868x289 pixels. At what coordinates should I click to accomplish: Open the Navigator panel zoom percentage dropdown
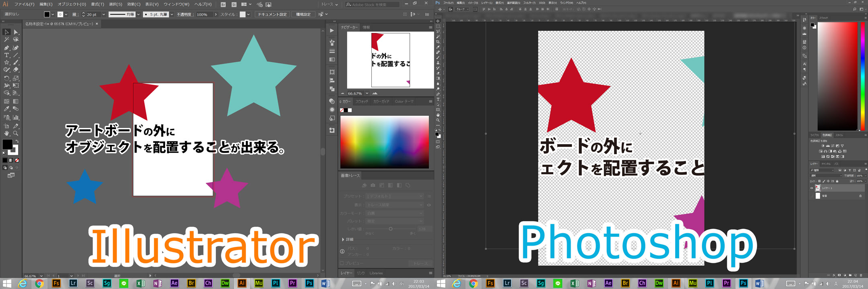367,93
